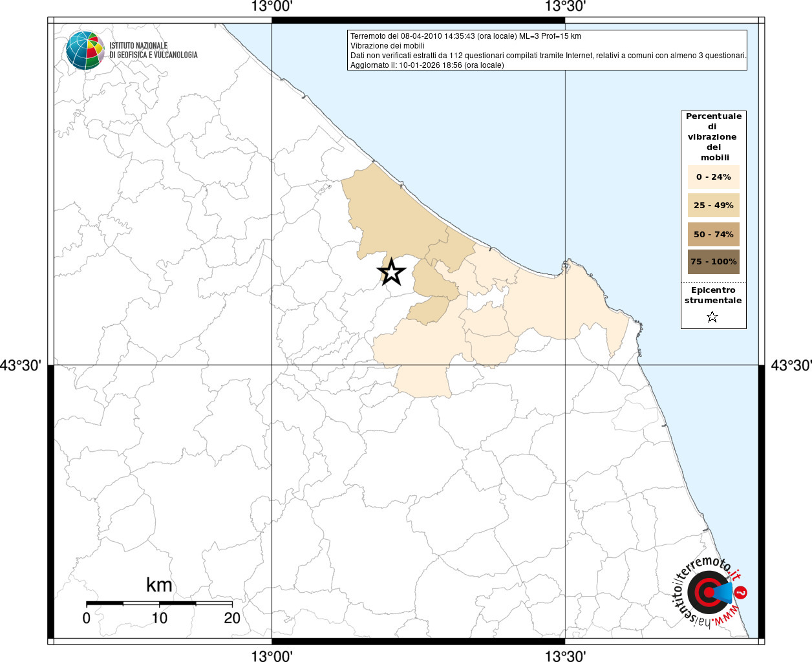Click the INGV globe logo

tap(85, 50)
